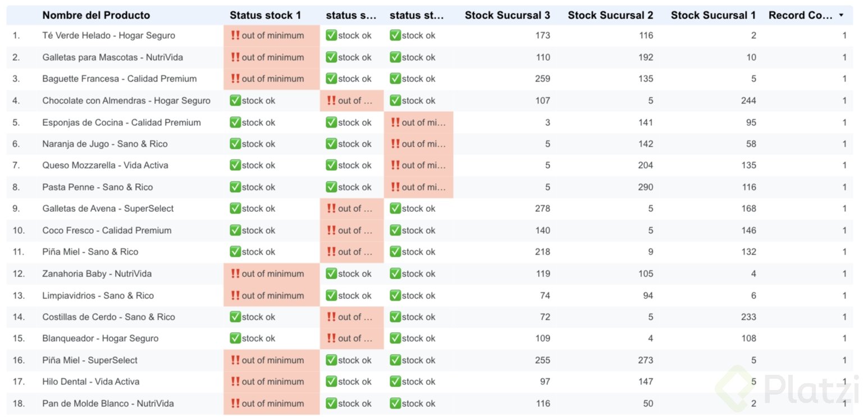Select Pan de Molde Blanco - NutriVida product
The width and height of the screenshot is (868, 417).
(108, 404)
